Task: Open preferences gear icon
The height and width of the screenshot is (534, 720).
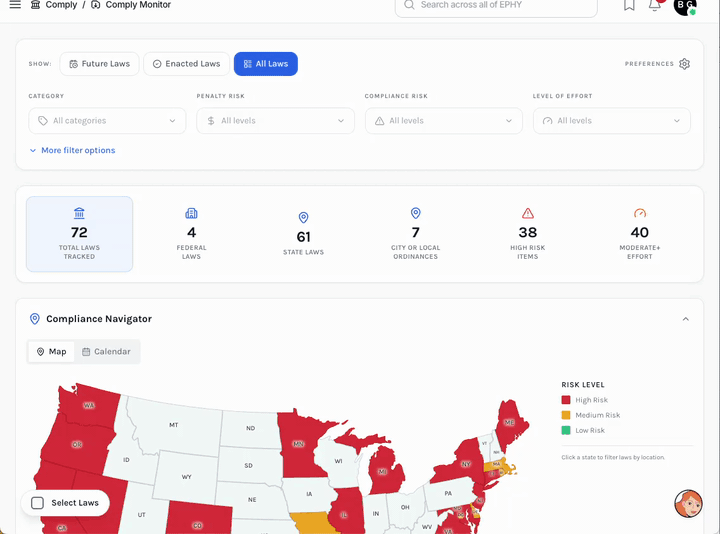Action: coord(684,64)
